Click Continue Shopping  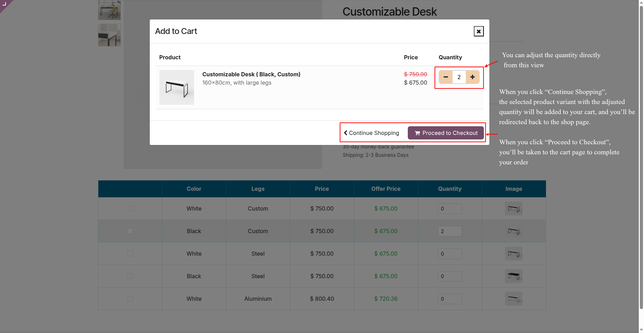coord(371,133)
